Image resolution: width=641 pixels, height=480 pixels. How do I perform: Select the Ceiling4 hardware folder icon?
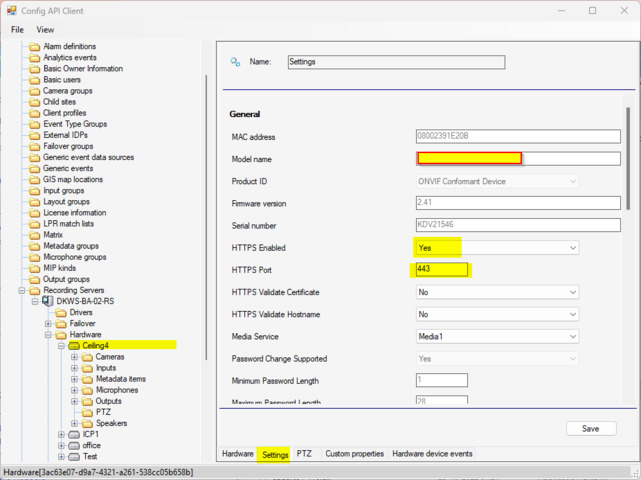point(74,345)
